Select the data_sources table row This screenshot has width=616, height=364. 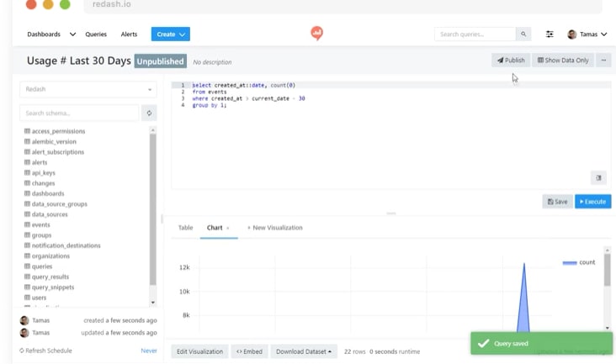(87, 214)
